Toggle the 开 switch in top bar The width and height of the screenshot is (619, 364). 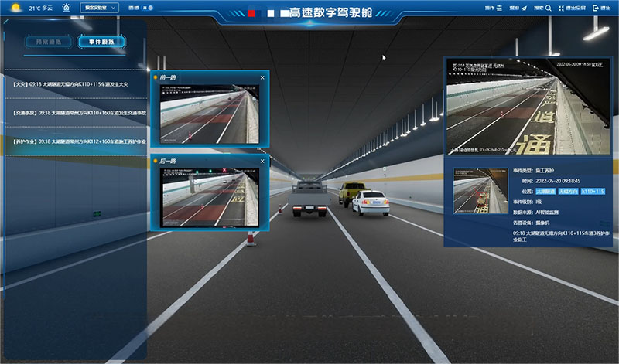[x=149, y=8]
